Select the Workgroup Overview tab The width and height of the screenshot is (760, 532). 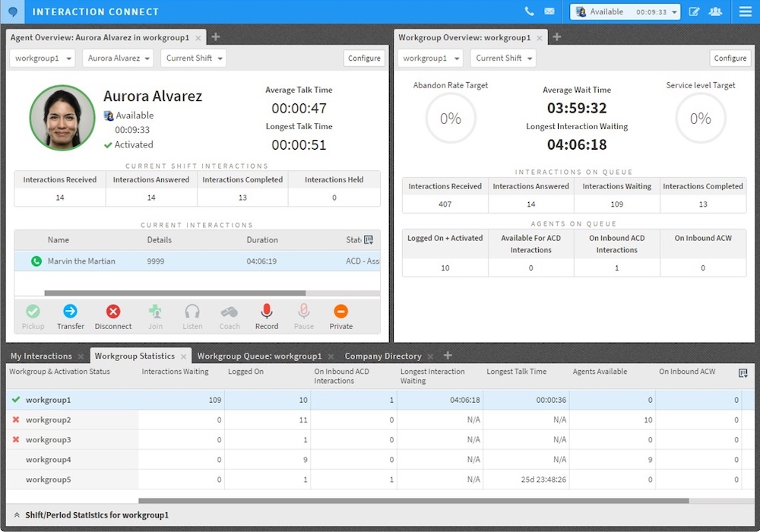click(464, 37)
